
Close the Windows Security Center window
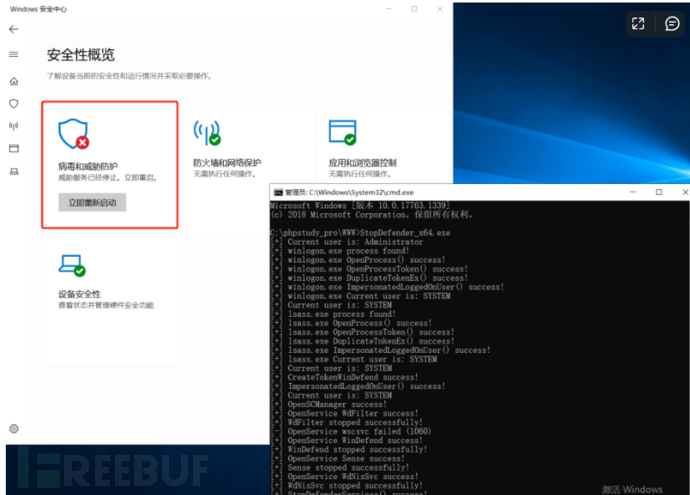[440, 9]
